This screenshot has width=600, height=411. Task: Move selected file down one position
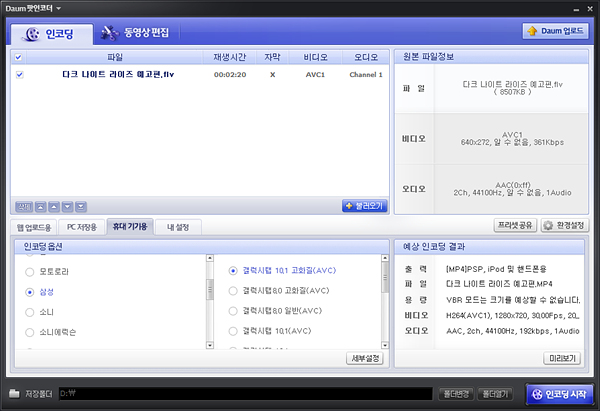67,207
